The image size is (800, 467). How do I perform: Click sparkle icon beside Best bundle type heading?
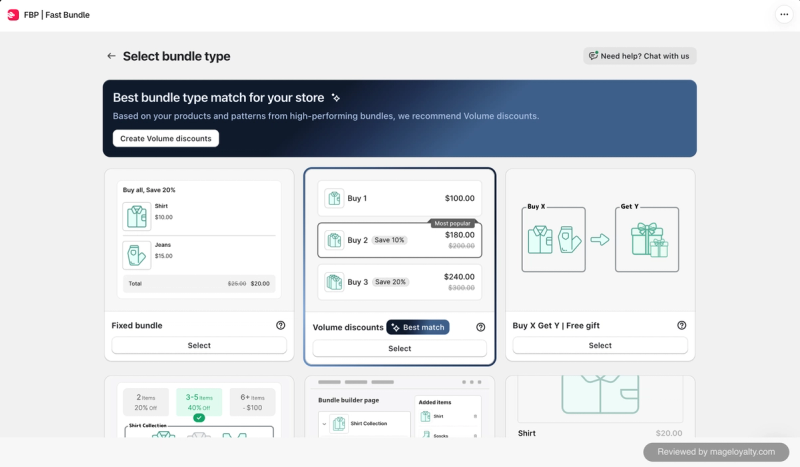coord(336,97)
